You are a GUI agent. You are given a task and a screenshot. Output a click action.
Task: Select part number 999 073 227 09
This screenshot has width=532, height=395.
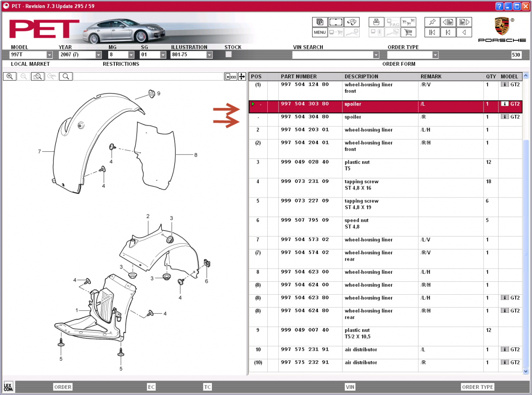(305, 201)
